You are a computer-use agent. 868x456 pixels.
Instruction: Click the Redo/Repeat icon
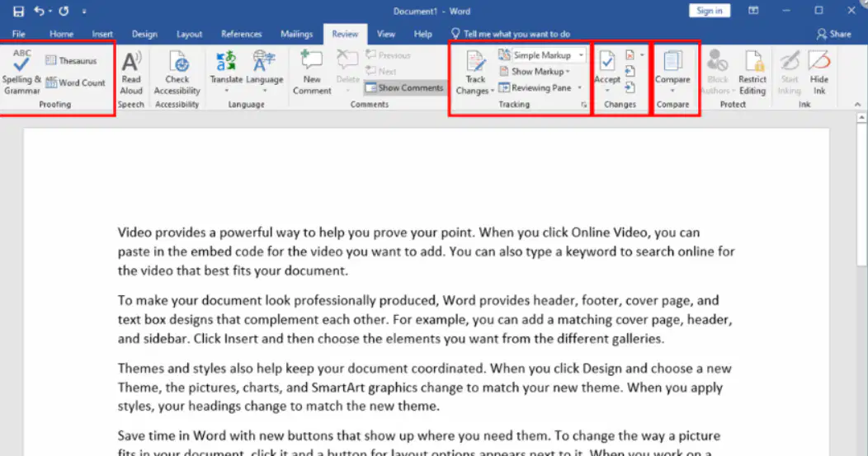click(64, 11)
